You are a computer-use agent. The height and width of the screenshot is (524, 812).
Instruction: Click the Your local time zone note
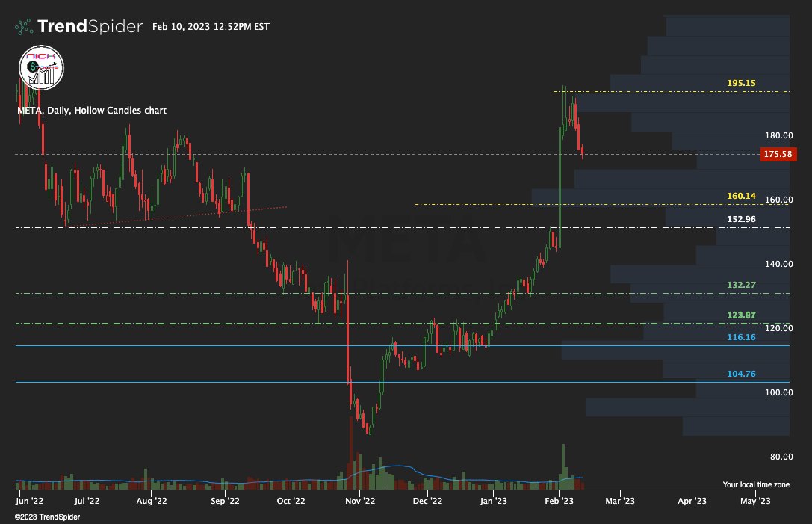click(x=756, y=484)
